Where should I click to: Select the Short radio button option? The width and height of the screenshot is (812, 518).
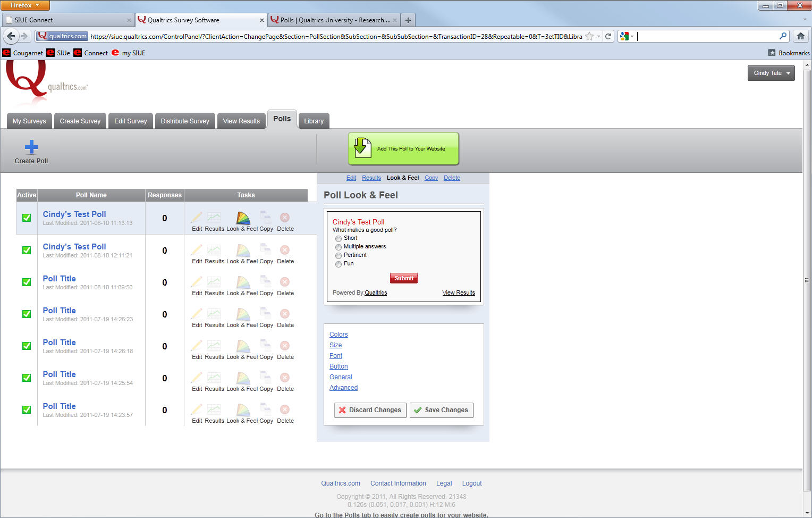click(x=339, y=239)
